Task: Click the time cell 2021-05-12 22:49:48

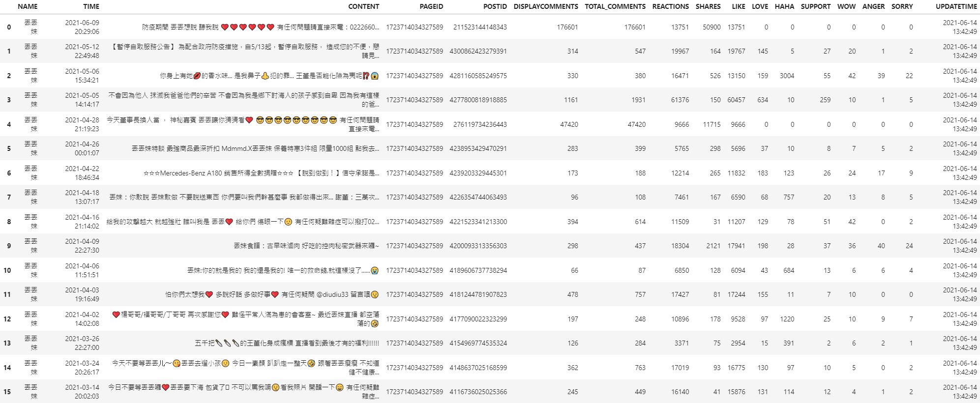Action: click(82, 51)
